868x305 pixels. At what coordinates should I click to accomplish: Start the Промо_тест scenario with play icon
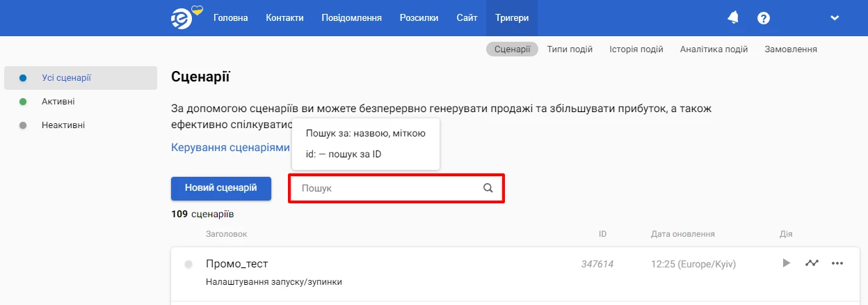(787, 263)
